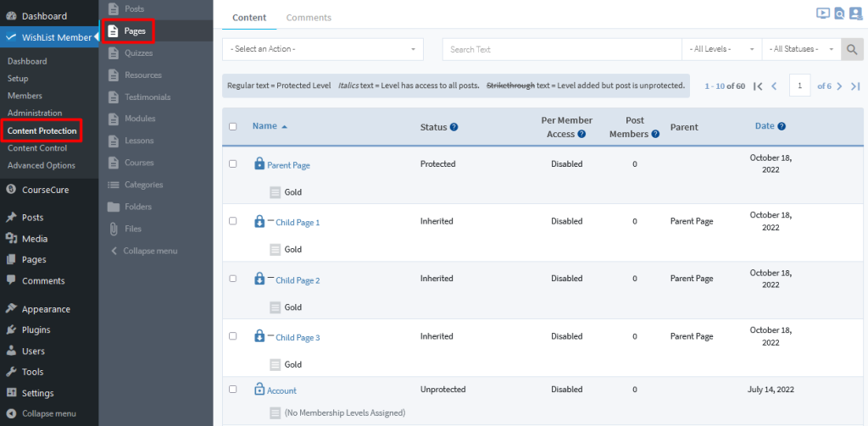Check the Parent Page row checkbox
The height and width of the screenshot is (426, 868).
pos(232,163)
